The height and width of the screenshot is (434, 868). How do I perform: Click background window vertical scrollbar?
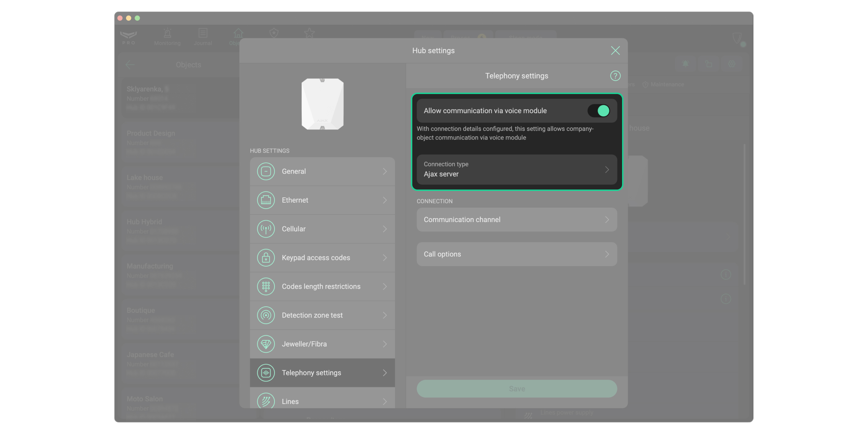click(x=744, y=214)
